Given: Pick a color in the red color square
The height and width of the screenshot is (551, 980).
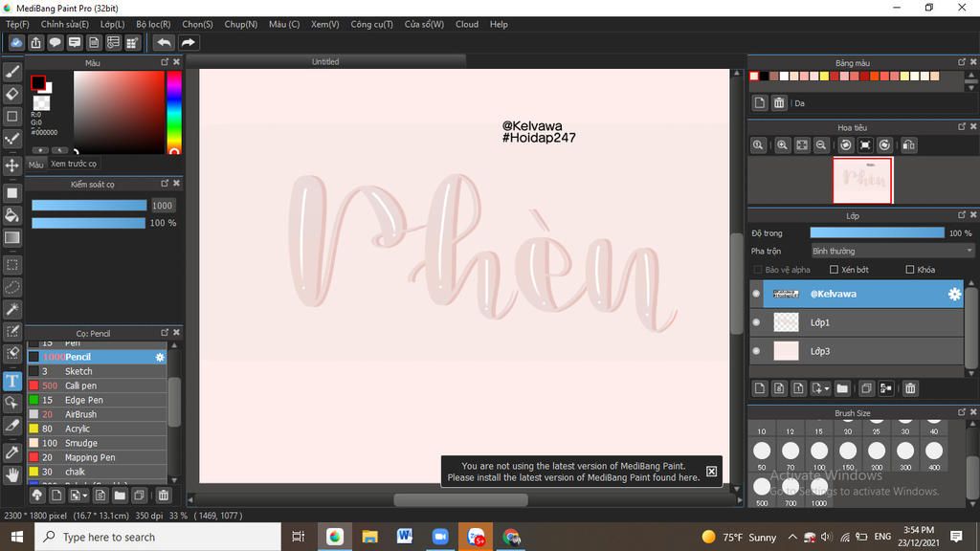Looking at the screenshot, I should pos(119,112).
